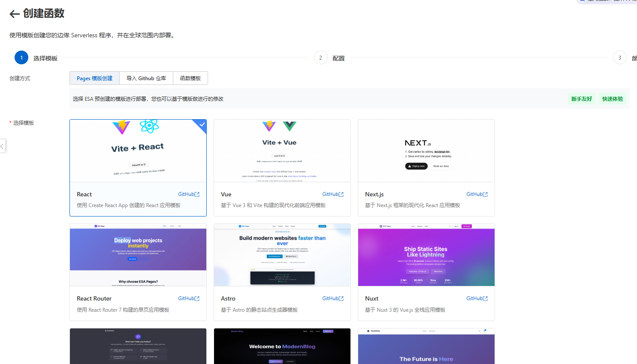Select the Pages 模版创建 tab
The height and width of the screenshot is (364, 637).
coord(94,78)
